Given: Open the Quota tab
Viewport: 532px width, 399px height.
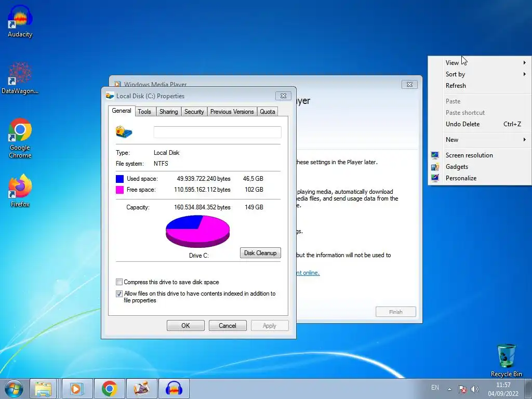Looking at the screenshot, I should [268, 112].
